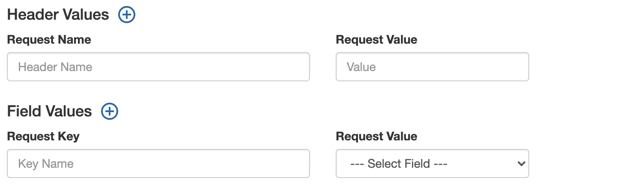Screen dimensions: 644x184
Task: Select the Field Values section heading
Action: (50, 112)
